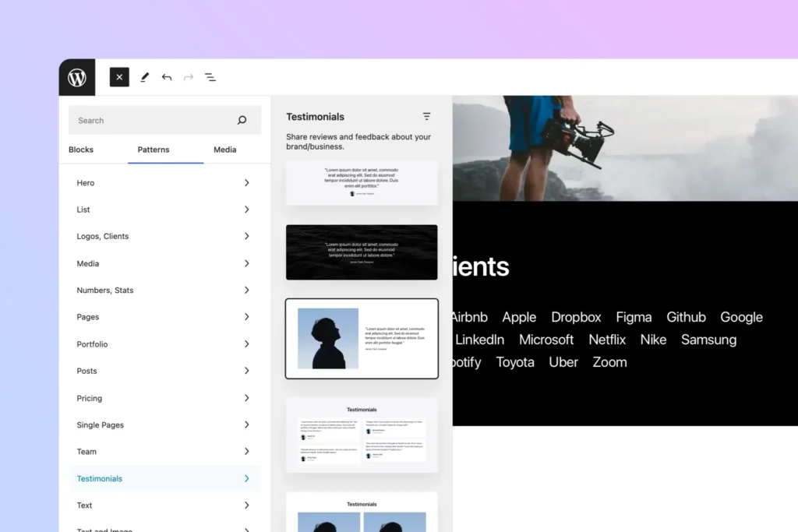
Task: Switch to the Media tab
Action: 225,150
